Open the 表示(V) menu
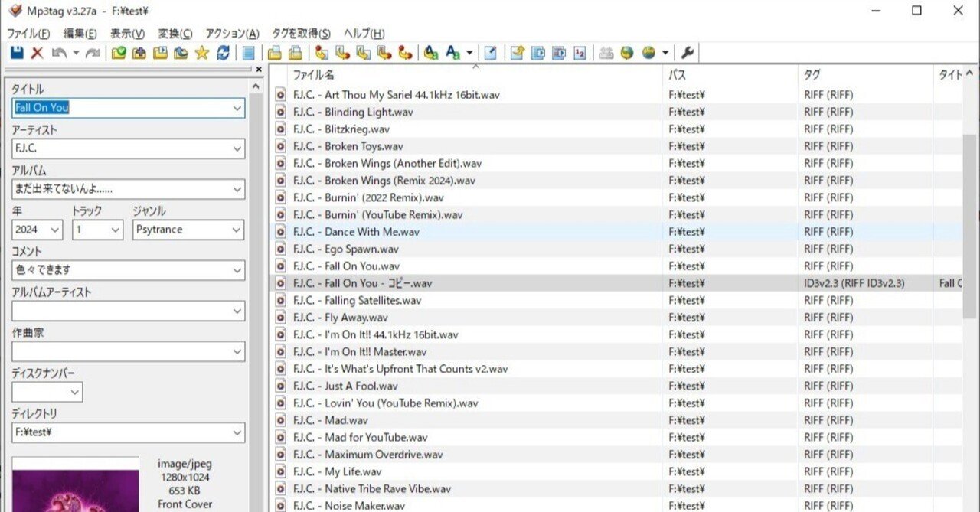Screen dimensions: 980x512 (127, 34)
